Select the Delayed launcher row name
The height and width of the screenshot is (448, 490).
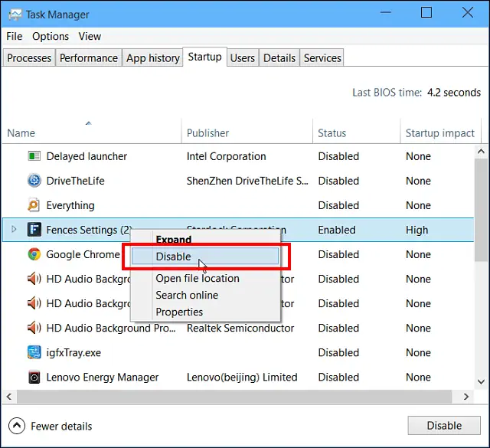click(87, 156)
